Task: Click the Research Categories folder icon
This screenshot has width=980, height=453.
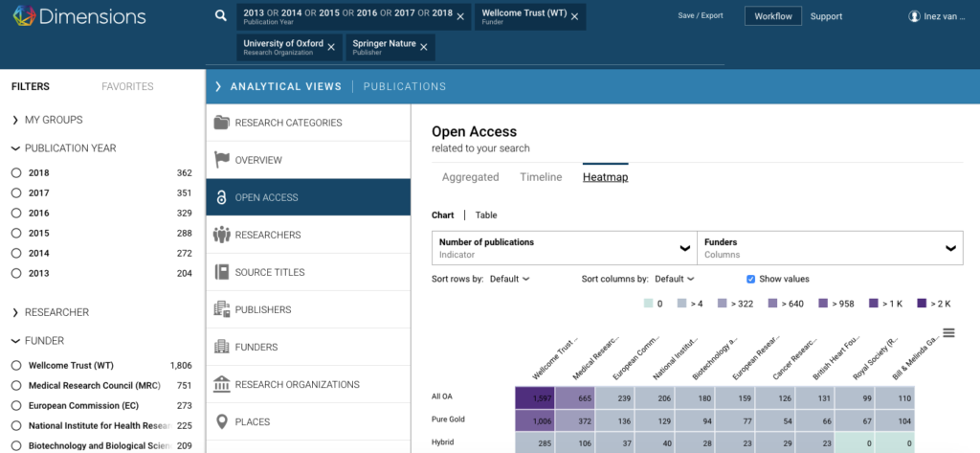Action: [221, 123]
